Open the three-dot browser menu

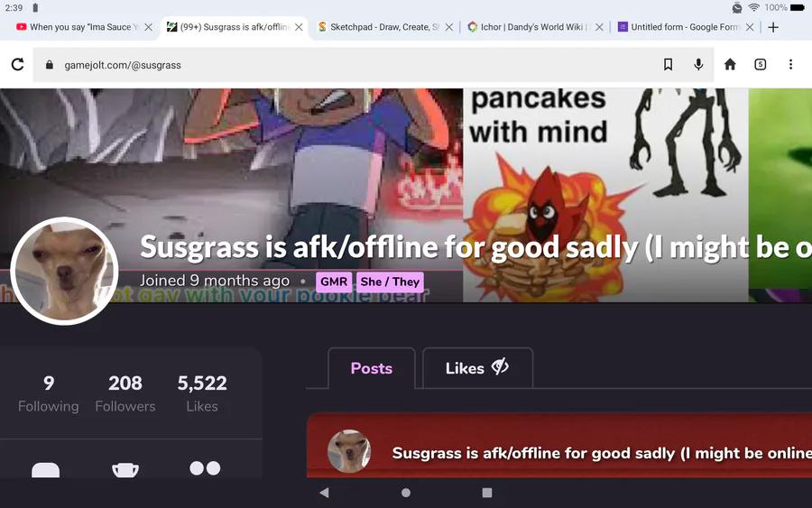point(790,64)
